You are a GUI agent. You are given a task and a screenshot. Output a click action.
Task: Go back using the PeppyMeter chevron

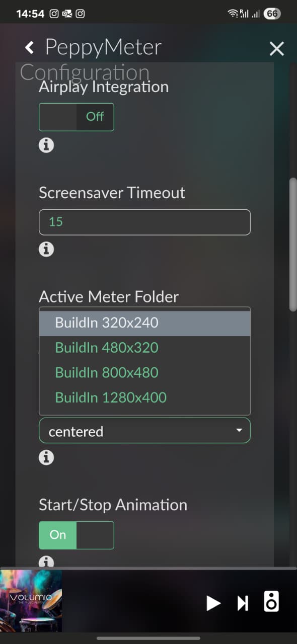point(29,48)
